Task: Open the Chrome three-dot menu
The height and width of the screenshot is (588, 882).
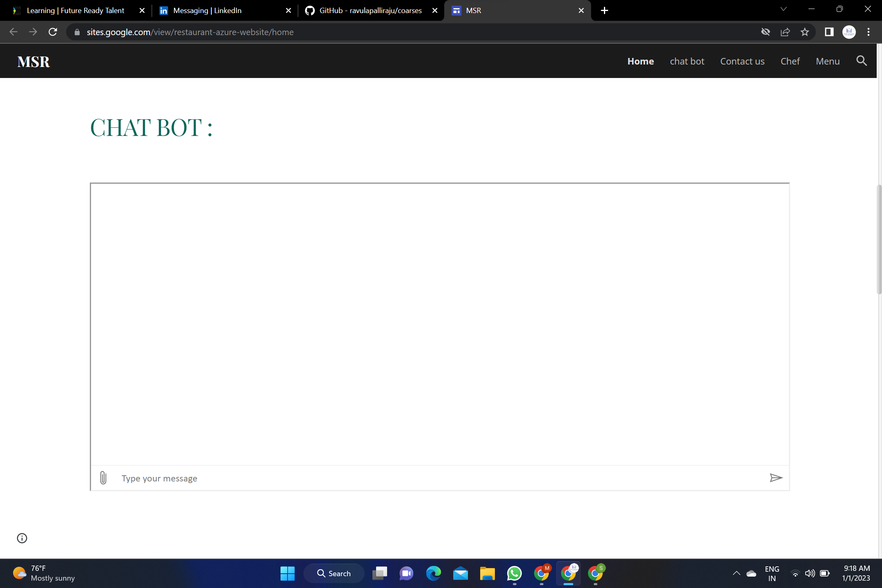Action: [869, 32]
